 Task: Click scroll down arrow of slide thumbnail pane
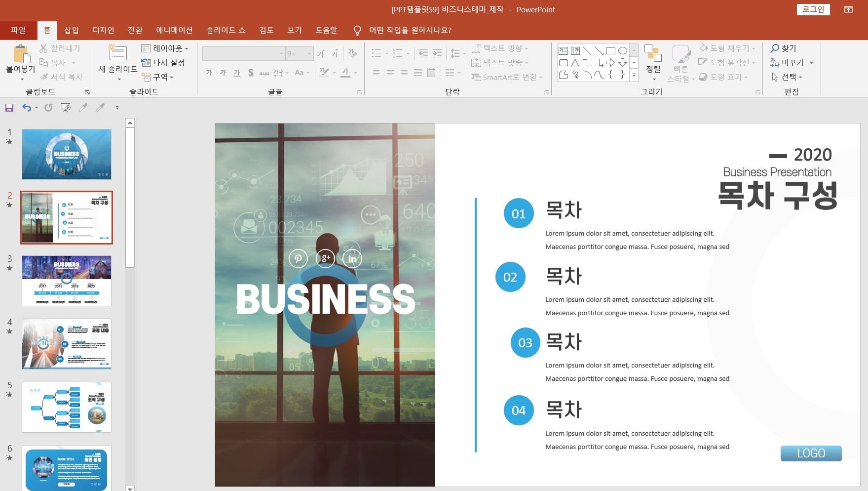[x=130, y=488]
